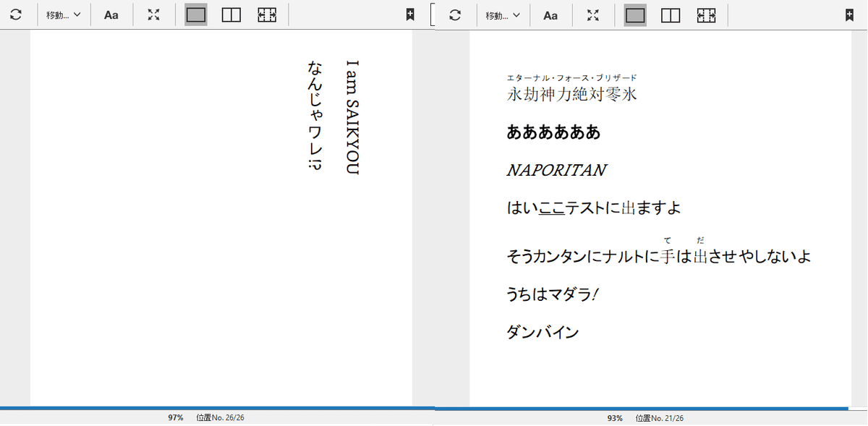This screenshot has width=868, height=426.
Task: Select fit-width column view in right window
Action: [707, 15]
